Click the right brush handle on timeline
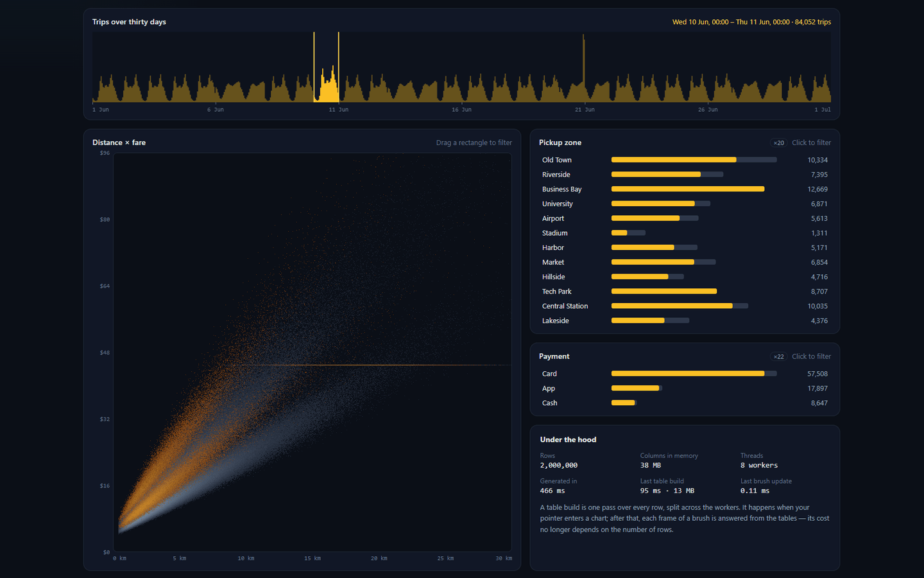This screenshot has width=924, height=578. [x=339, y=67]
